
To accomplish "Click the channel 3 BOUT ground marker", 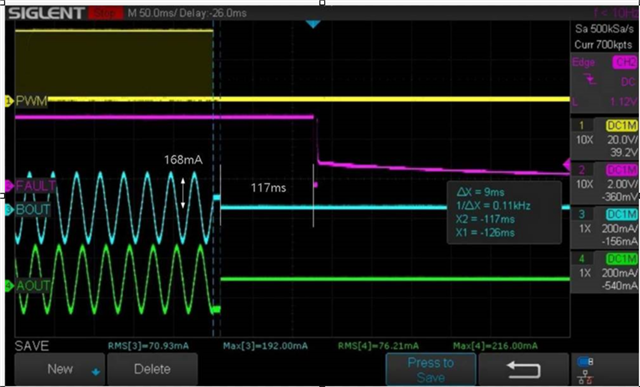I will (x=9, y=210).
